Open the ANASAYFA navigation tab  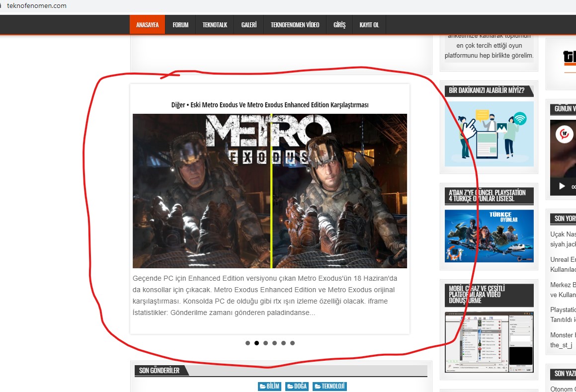pyautogui.click(x=147, y=25)
